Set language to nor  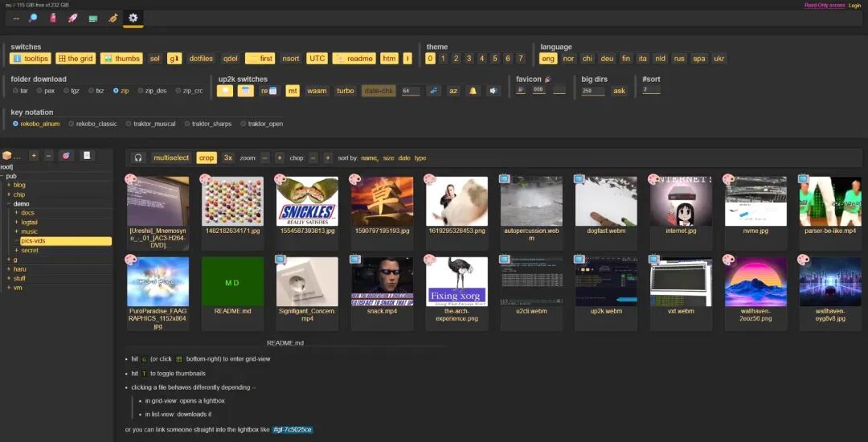click(568, 59)
